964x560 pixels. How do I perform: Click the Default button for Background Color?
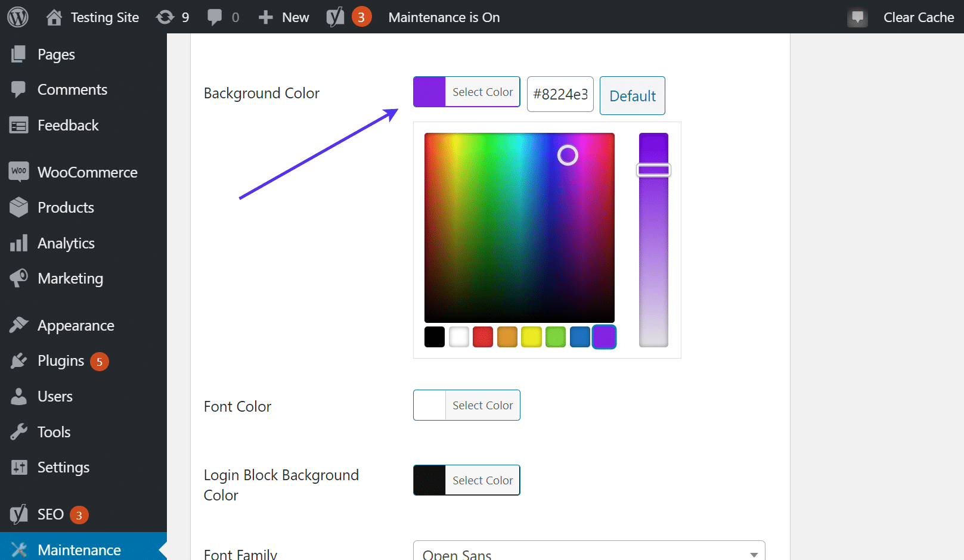(632, 95)
